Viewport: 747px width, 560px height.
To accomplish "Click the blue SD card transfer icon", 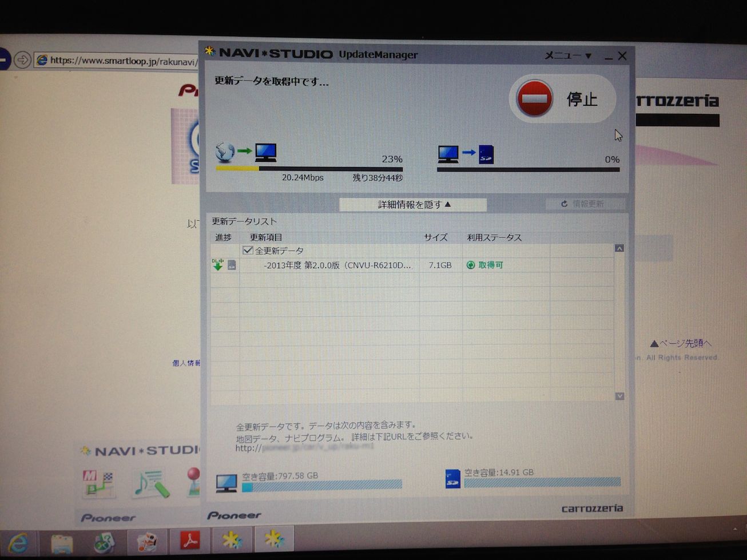I will click(x=486, y=153).
